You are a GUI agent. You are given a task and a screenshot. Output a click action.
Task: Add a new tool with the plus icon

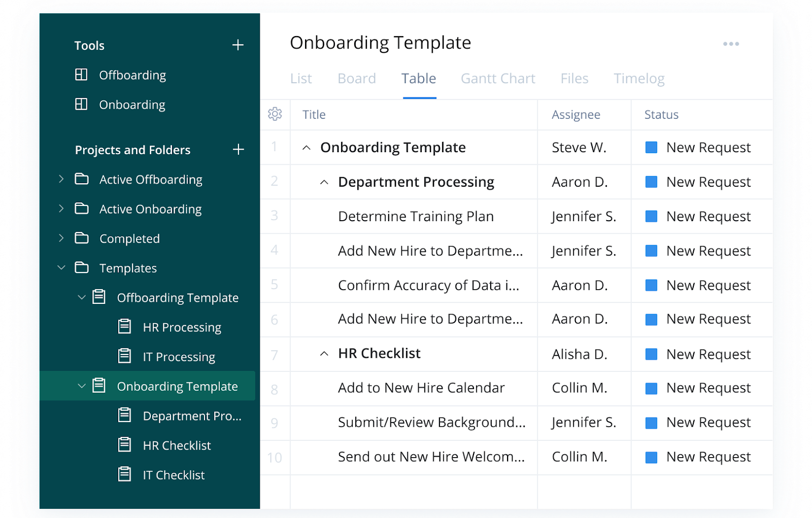coord(238,45)
